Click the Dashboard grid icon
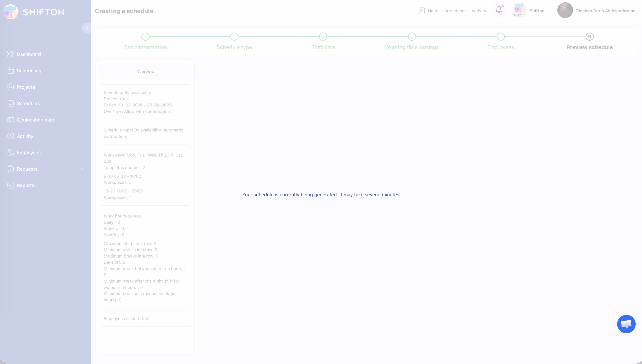The height and width of the screenshot is (364, 642). pyautogui.click(x=10, y=54)
